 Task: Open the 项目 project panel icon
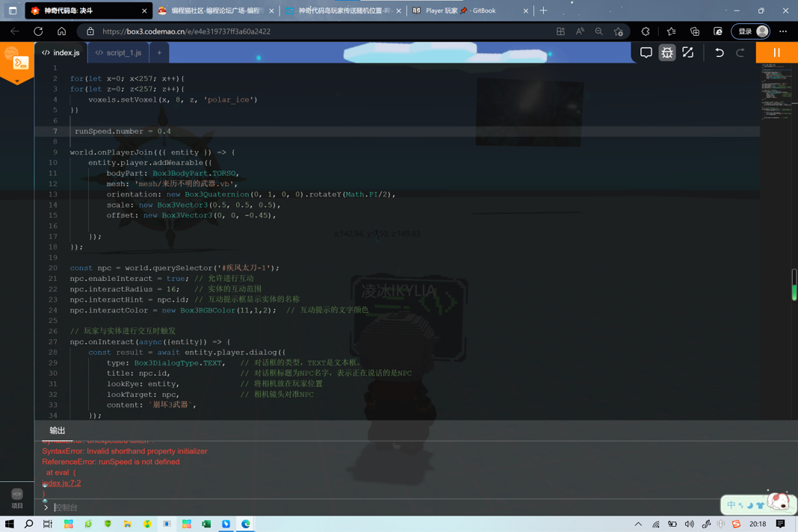tap(16, 498)
